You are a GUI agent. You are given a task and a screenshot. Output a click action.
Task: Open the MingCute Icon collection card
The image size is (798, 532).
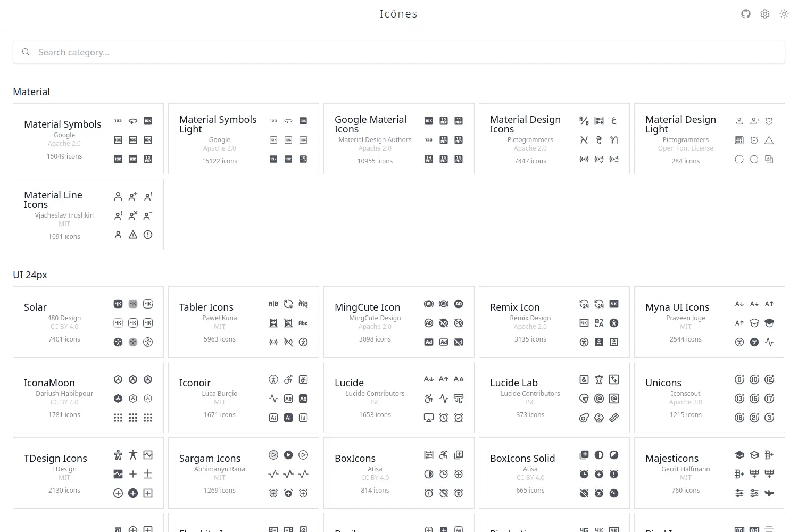click(399, 322)
